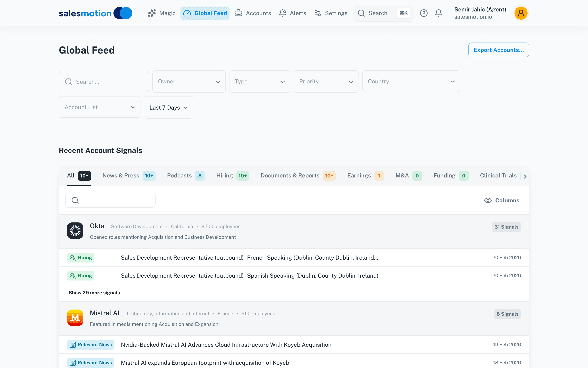Screen dimensions: 588x368
Task: Click Hiring tag on Spanish Speaking row
Action: (x=81, y=276)
